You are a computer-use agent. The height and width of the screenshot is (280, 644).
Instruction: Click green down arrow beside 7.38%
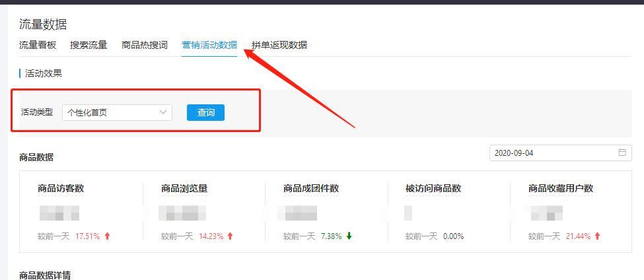349,236
